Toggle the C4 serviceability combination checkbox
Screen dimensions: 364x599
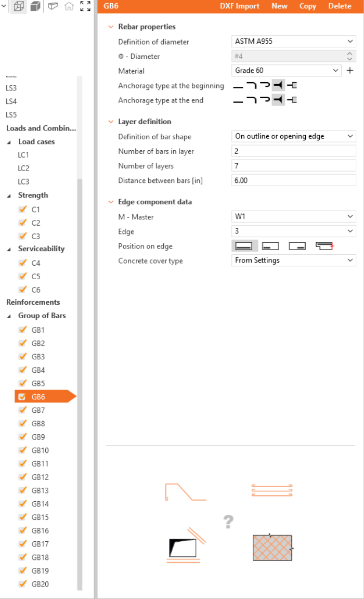(22, 263)
